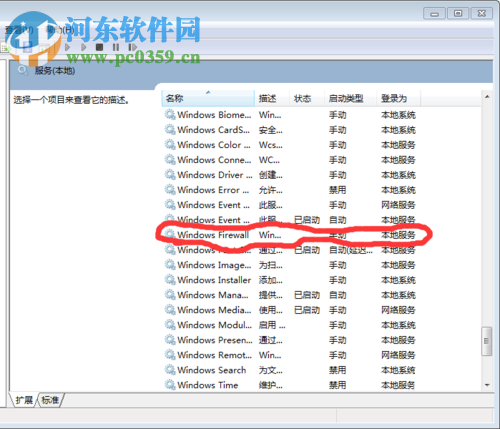This screenshot has height=429, width=500.
Task: Click 为文... description of Windows Search
Action: pyautogui.click(x=271, y=370)
